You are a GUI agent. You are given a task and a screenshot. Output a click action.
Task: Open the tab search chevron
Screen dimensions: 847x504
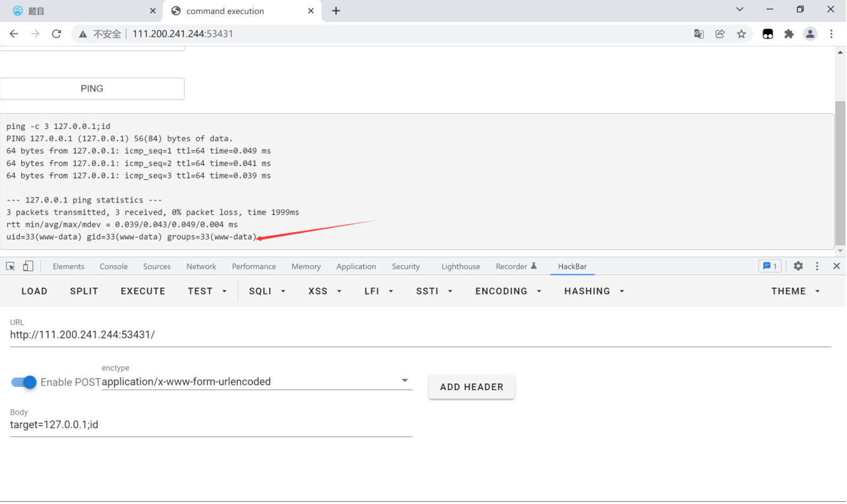coord(740,9)
